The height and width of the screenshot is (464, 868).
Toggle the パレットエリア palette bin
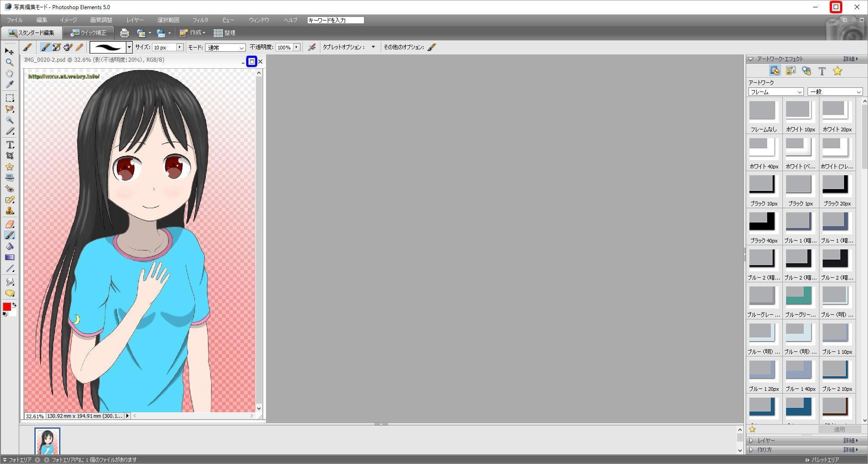[823, 459]
